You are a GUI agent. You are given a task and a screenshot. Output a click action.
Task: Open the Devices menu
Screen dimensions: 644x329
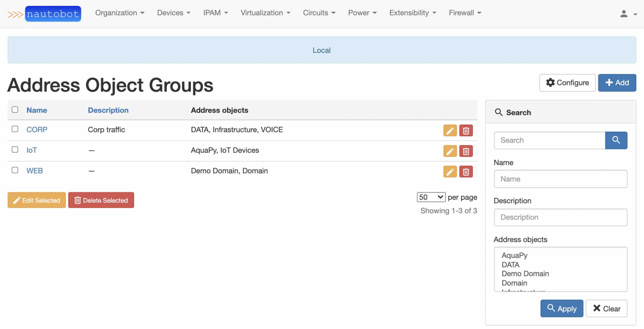click(173, 13)
